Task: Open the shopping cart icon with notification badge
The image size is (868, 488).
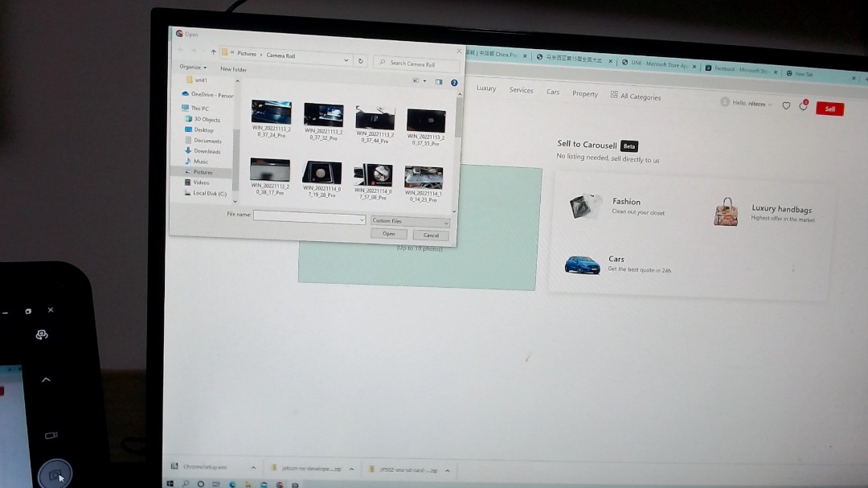Action: 803,106
